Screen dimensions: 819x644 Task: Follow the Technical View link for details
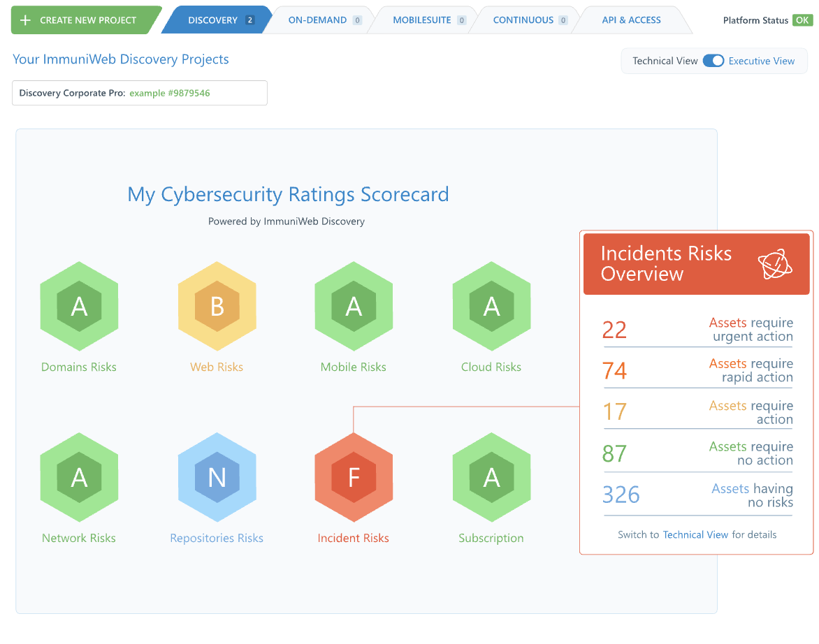click(x=695, y=534)
